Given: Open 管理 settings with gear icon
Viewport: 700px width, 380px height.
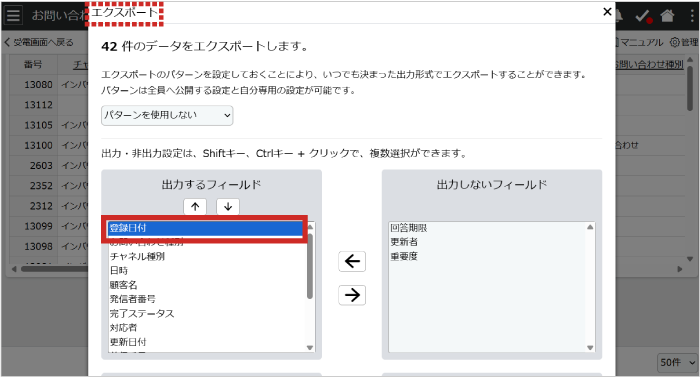Looking at the screenshot, I should pyautogui.click(x=684, y=42).
